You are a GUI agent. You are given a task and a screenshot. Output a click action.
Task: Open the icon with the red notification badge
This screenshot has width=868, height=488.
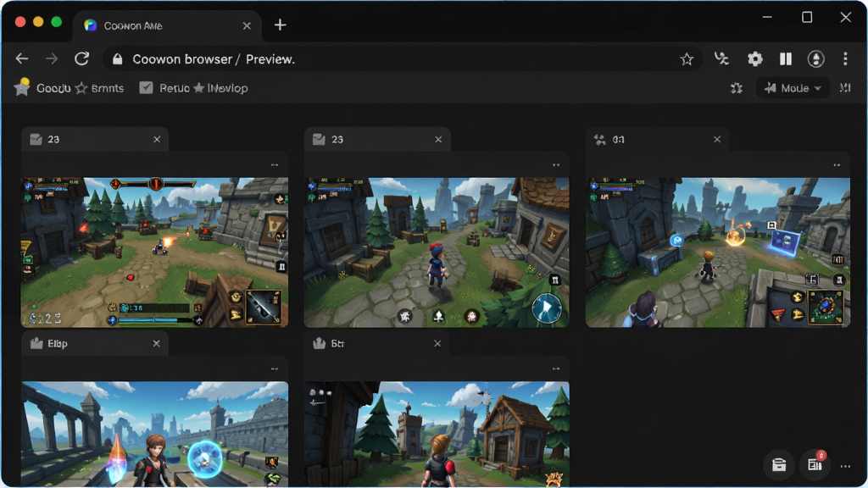(x=815, y=463)
